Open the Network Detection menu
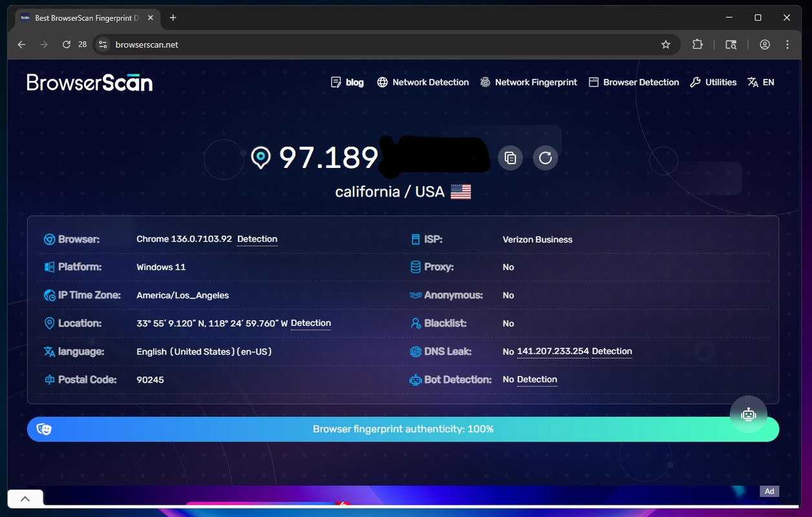 pos(423,82)
